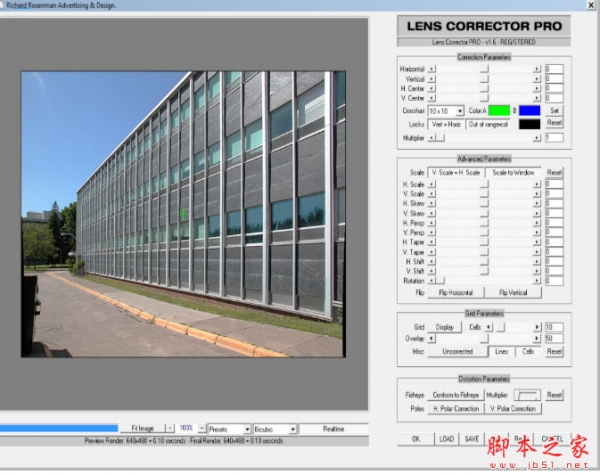Click the Horizontal slider thumb
Screen dimensions: 600x475
484,69
